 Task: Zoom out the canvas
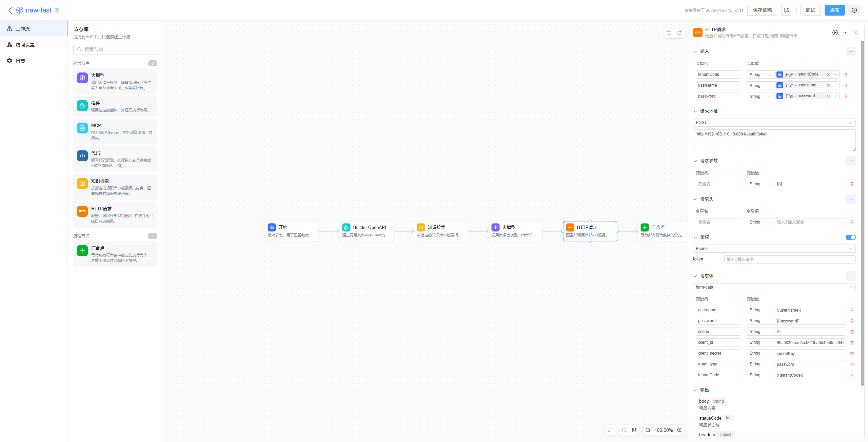(x=648, y=430)
